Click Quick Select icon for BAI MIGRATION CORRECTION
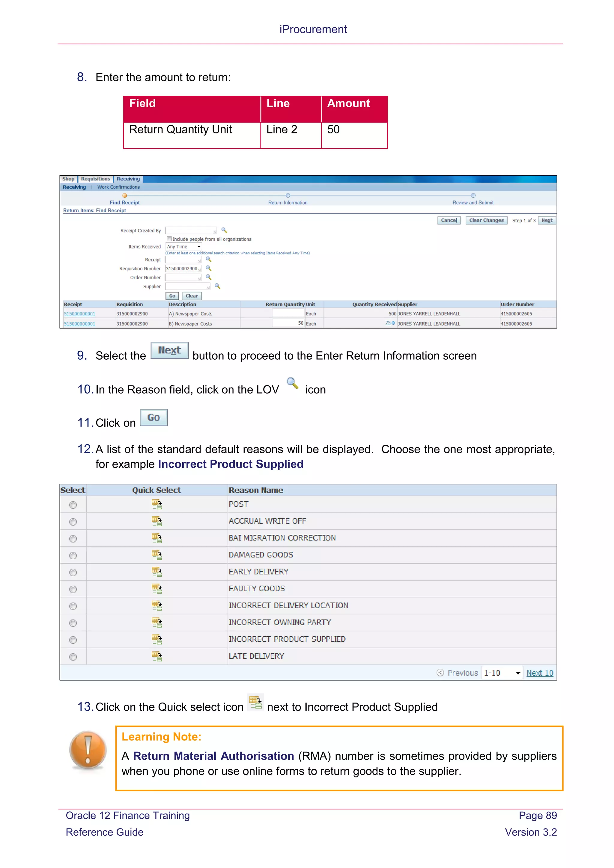The image size is (614, 868). (x=156, y=538)
